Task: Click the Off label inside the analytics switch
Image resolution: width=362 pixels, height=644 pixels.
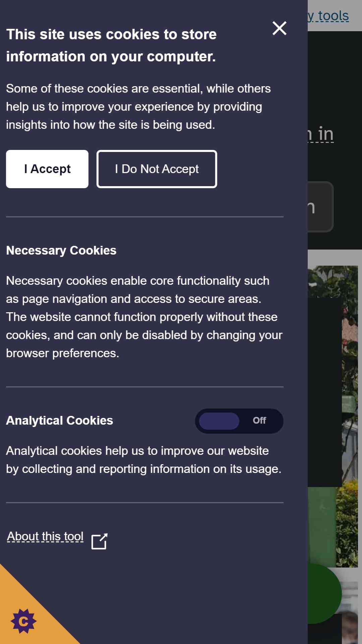Action: (x=259, y=420)
